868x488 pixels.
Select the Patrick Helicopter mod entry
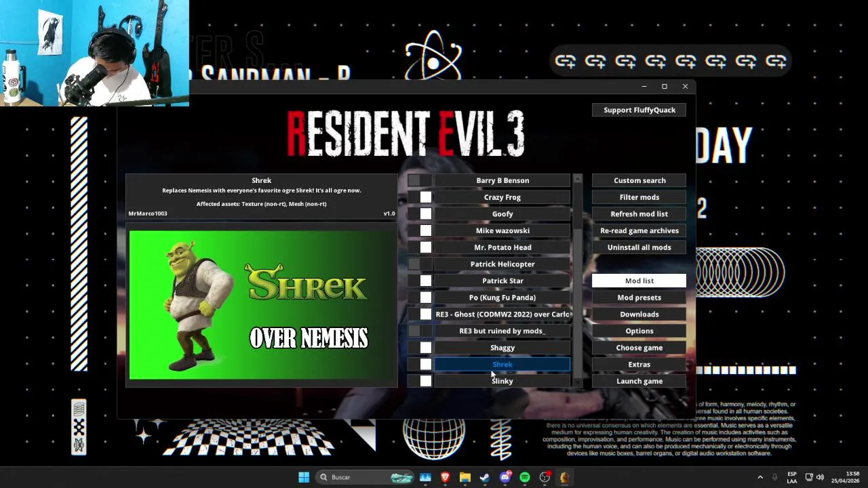pos(502,264)
